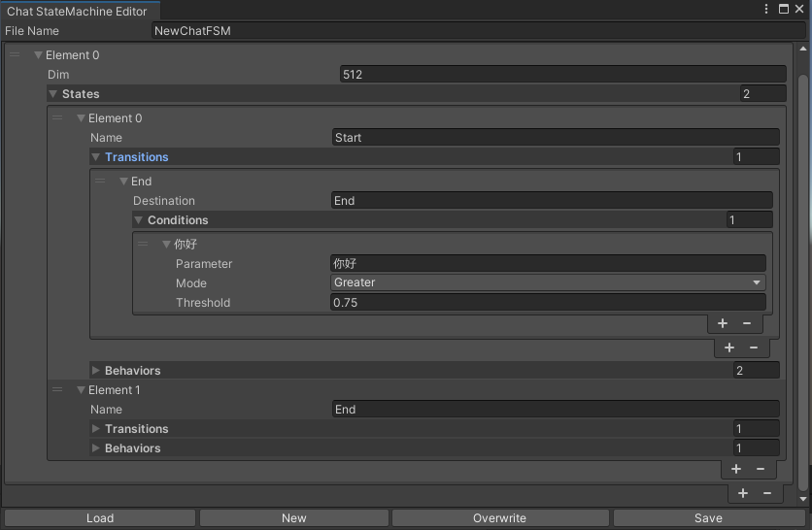Click the Overwrite button
This screenshot has height=530, width=812.
point(500,518)
